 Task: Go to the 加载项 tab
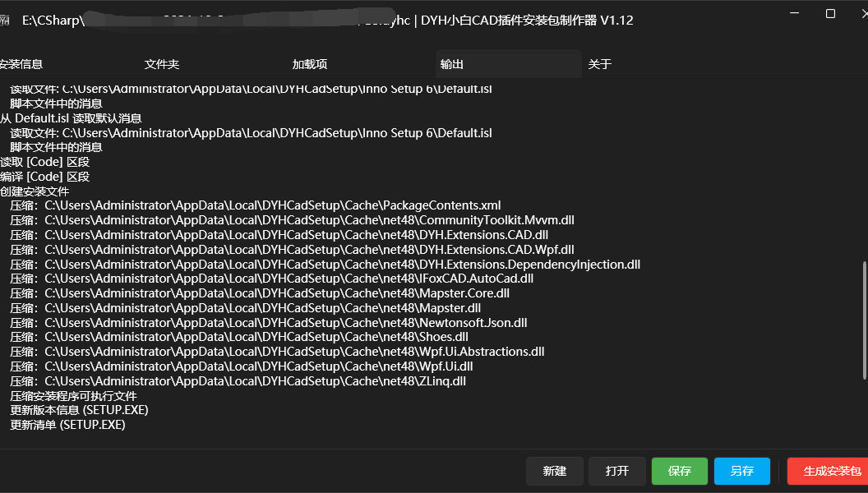coord(310,64)
